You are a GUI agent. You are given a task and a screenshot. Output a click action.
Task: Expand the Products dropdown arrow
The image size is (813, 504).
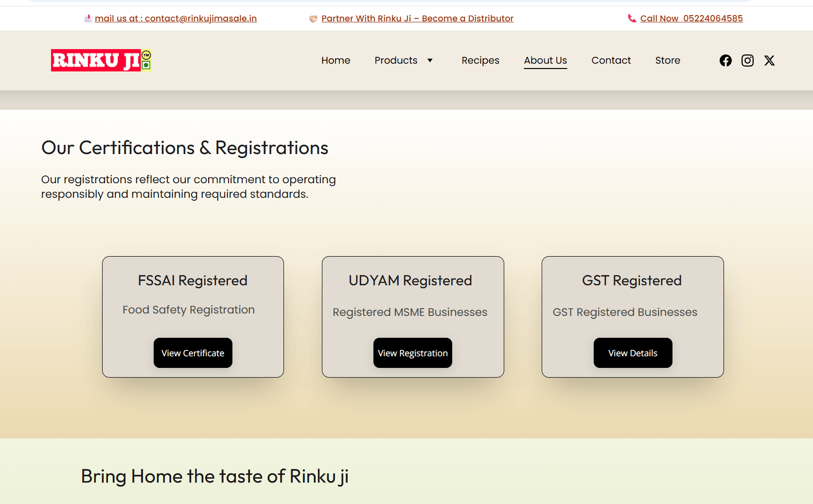[x=430, y=60]
